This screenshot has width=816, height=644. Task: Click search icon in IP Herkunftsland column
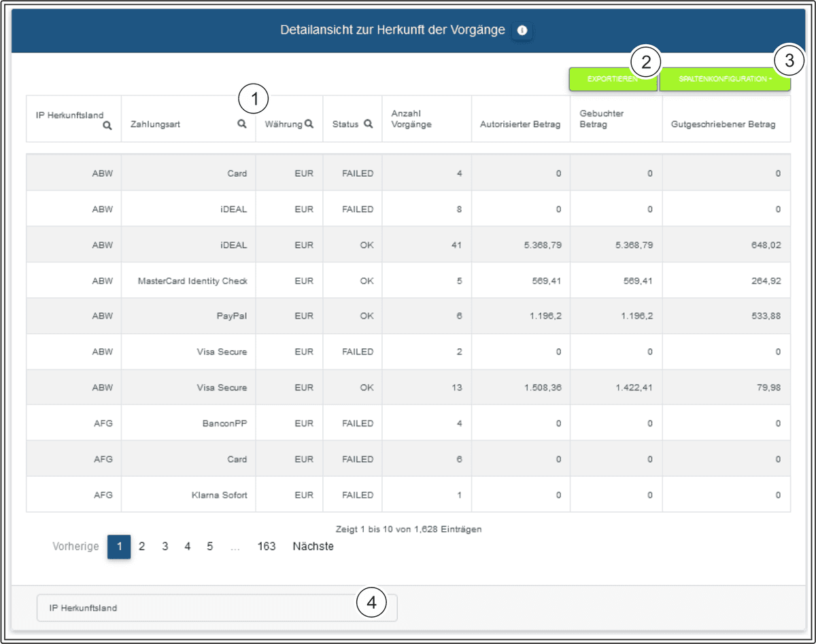107,125
